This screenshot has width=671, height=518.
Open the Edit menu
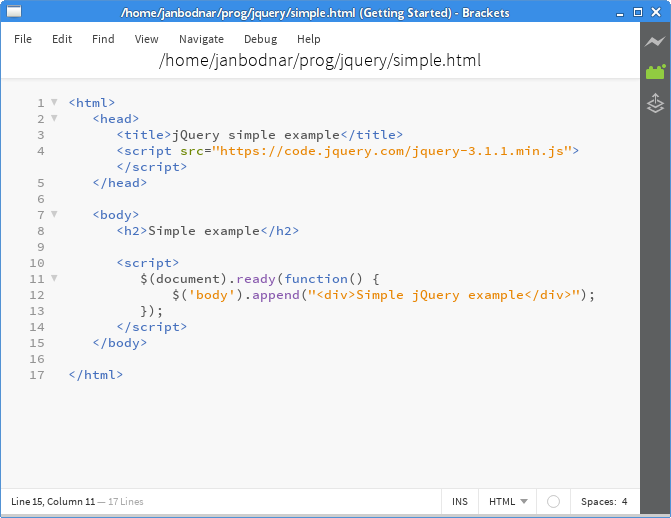coord(62,39)
